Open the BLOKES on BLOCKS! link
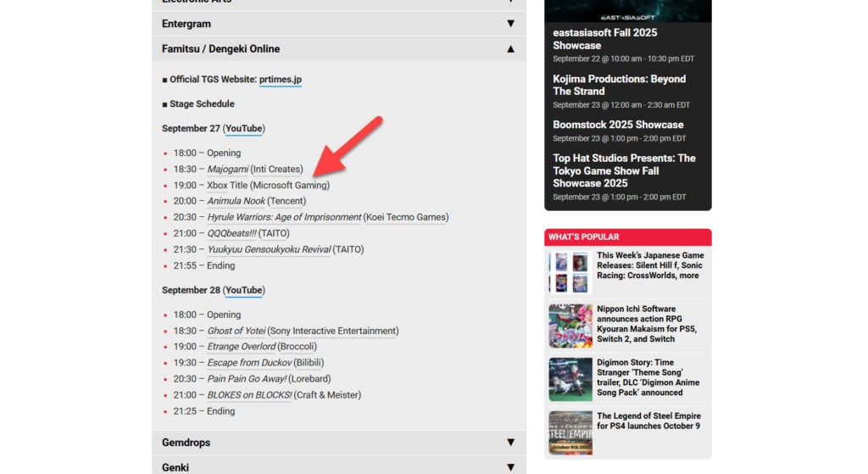Screen dimensions: 868x474 click(249, 395)
